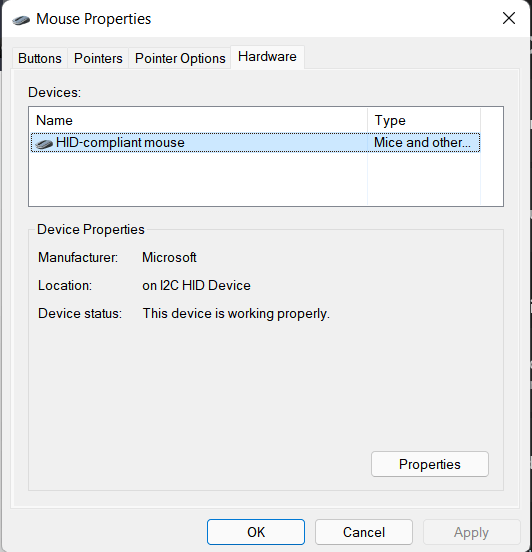Click the 'on I2C HID Device' location text
The height and width of the screenshot is (552, 532).
coord(196,286)
